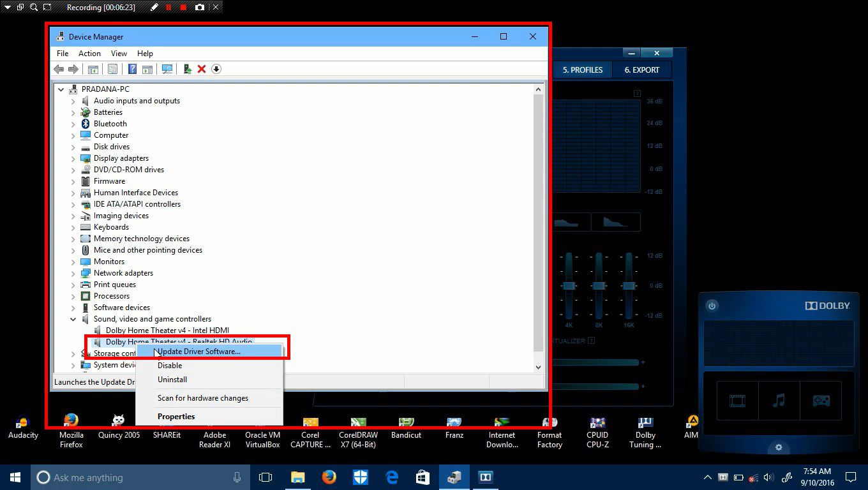Expand the Network adapters category
This screenshot has height=490, width=868.
click(x=73, y=273)
